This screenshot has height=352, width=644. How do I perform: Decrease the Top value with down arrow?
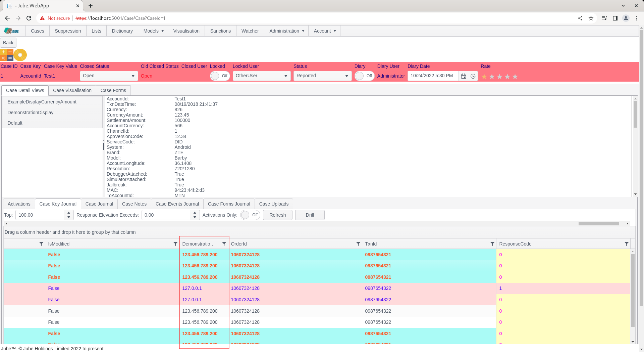coord(69,217)
